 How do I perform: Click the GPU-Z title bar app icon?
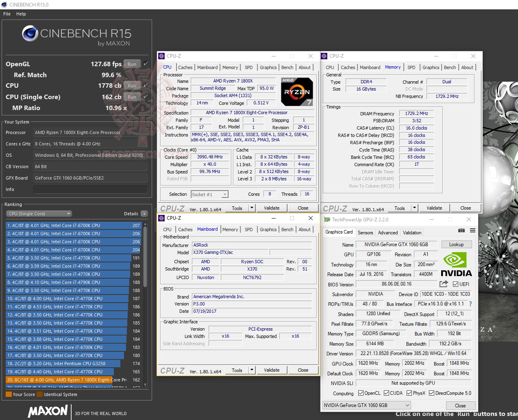pos(327,219)
